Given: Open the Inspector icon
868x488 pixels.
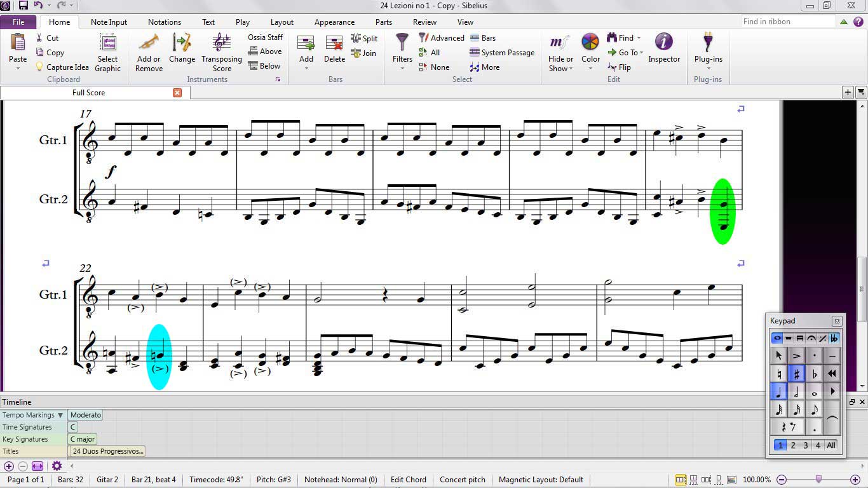Looking at the screenshot, I should [664, 43].
